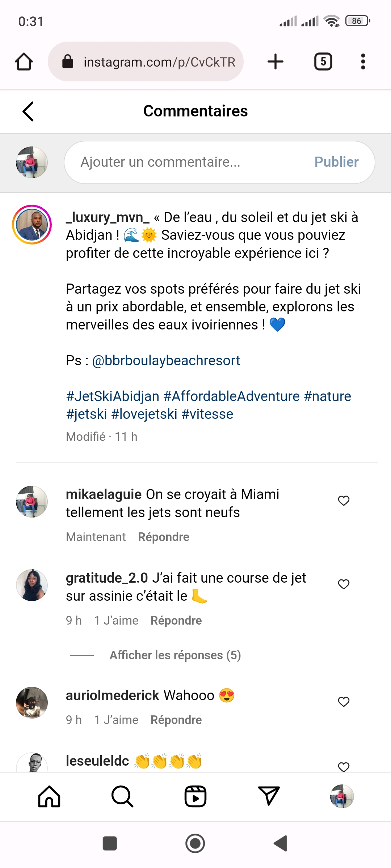This screenshot has height=868, width=391.
Task: Open the #JetSkiAbidjan hashtag
Action: click(x=113, y=396)
